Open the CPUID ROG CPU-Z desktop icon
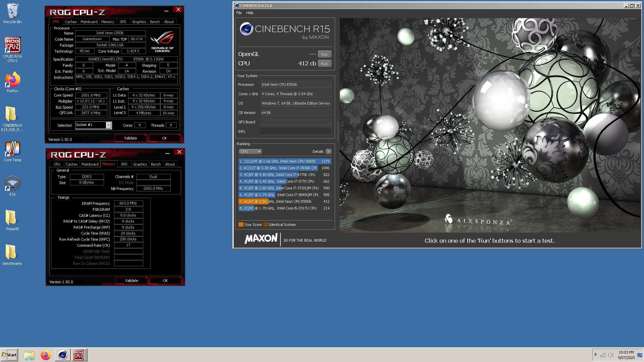The image size is (644, 362). tap(12, 50)
